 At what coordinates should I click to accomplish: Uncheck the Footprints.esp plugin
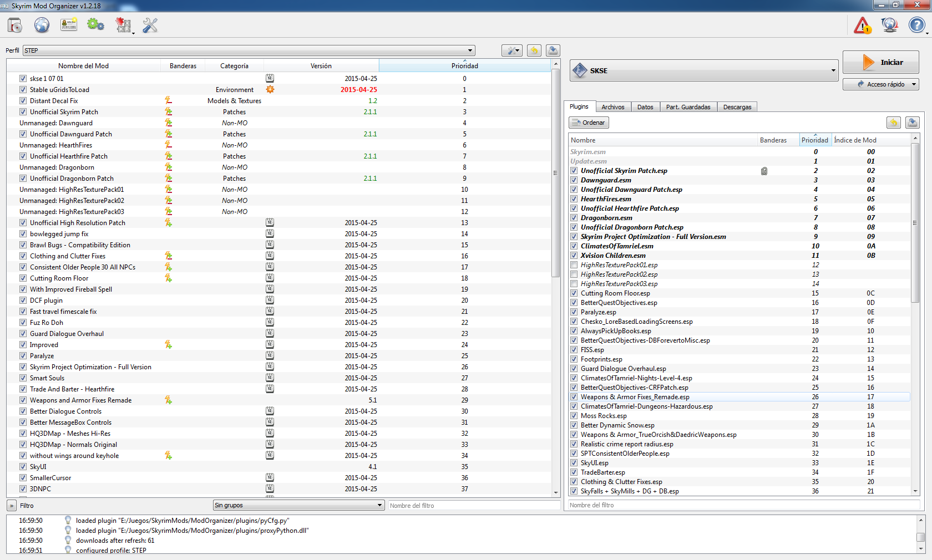(574, 359)
